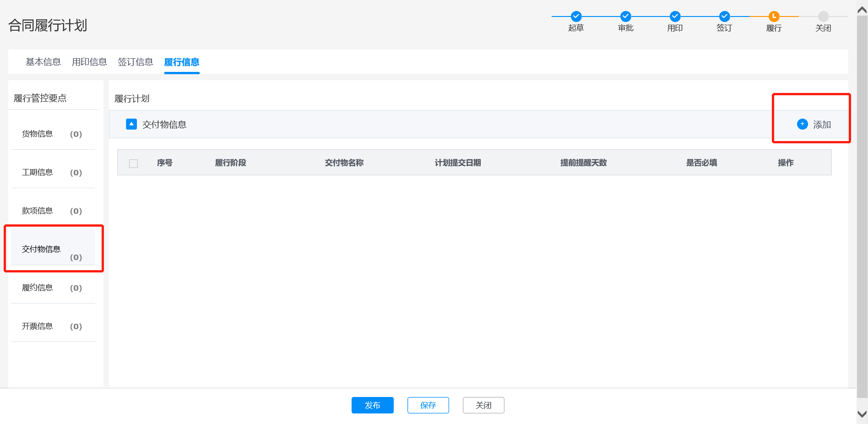Viewport: 868px width, 424px height.
Task: Open the 用印信息 tab
Action: pos(89,62)
